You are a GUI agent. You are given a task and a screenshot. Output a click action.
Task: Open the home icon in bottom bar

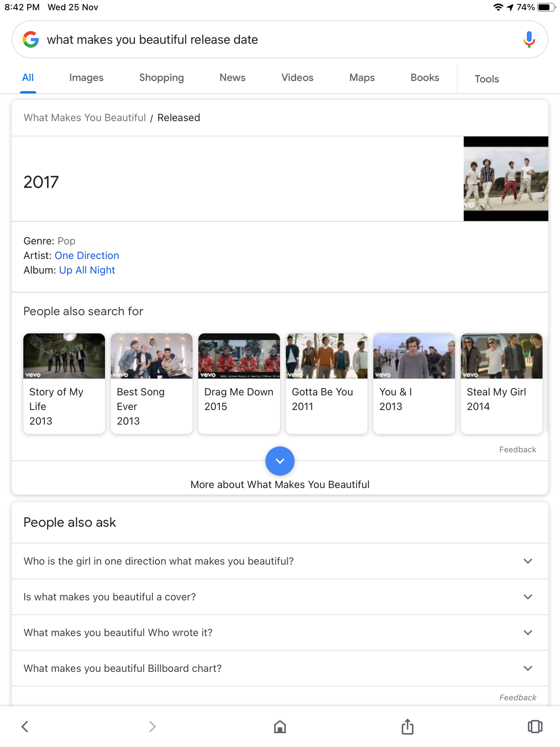click(x=280, y=726)
